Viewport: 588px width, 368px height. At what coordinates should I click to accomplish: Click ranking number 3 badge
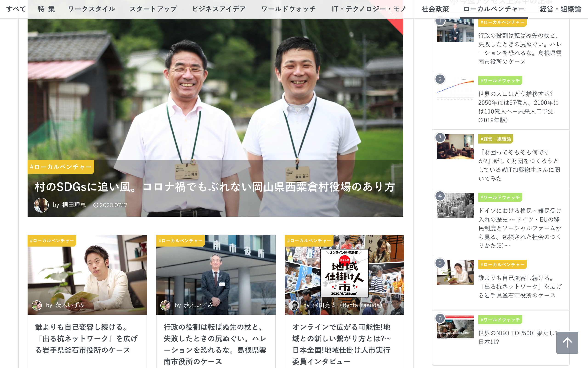[x=440, y=138]
